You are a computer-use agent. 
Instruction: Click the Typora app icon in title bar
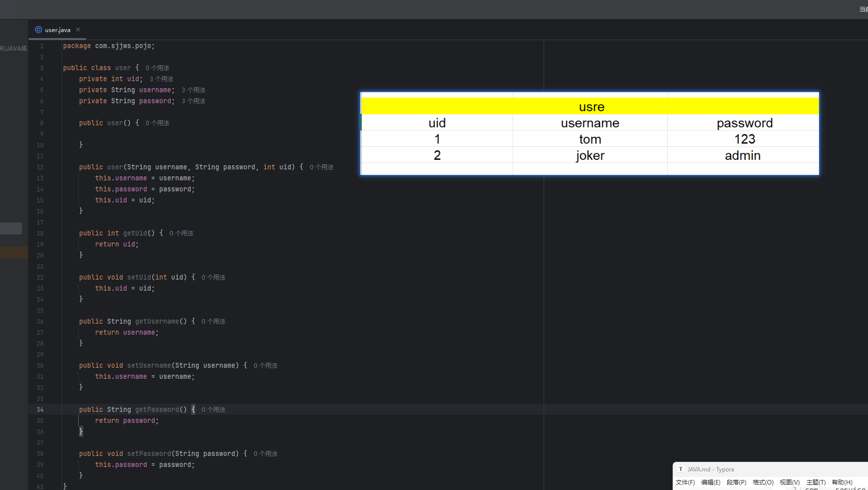[x=680, y=469]
